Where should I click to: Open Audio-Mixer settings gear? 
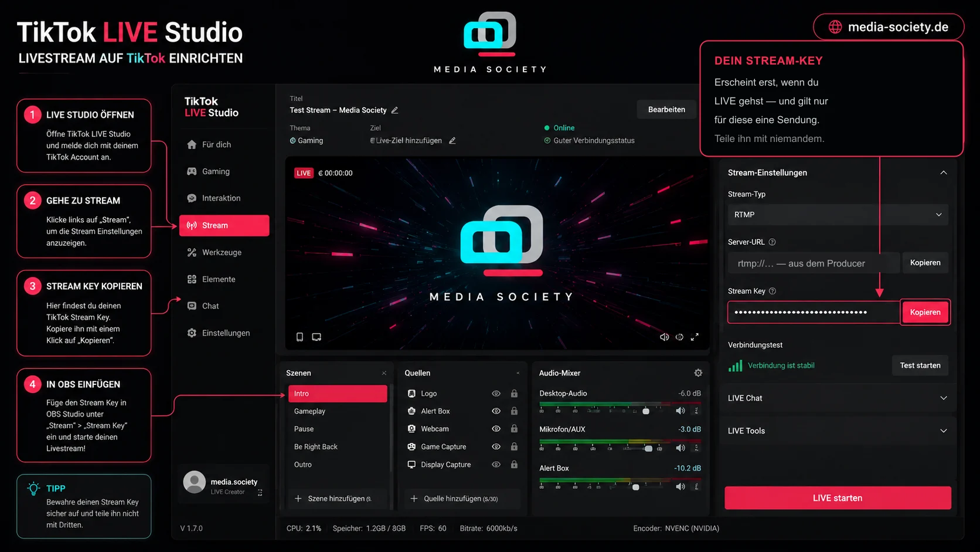[698, 373]
